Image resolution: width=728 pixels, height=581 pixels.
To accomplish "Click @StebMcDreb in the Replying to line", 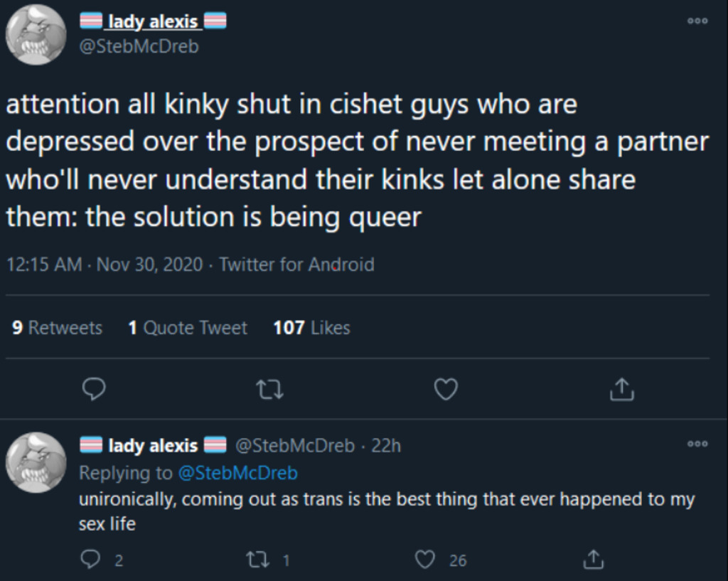I will (x=237, y=473).
